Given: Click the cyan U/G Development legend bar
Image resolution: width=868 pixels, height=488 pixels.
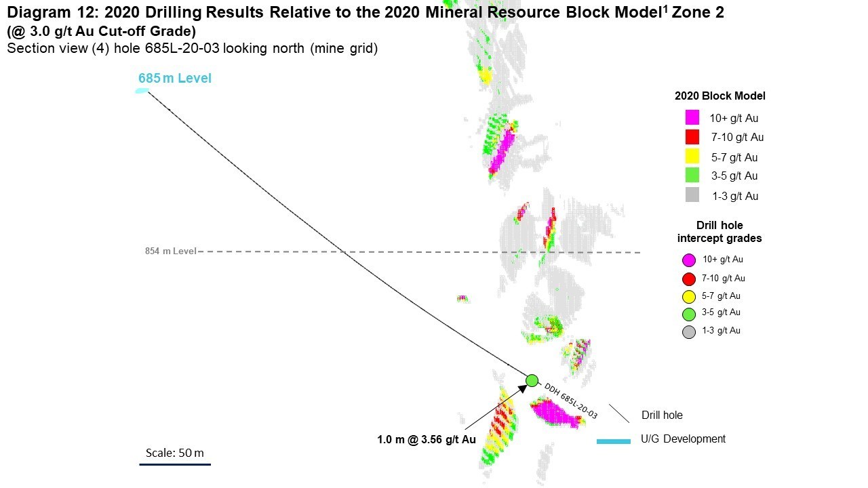Looking at the screenshot, I should pyautogui.click(x=614, y=441).
